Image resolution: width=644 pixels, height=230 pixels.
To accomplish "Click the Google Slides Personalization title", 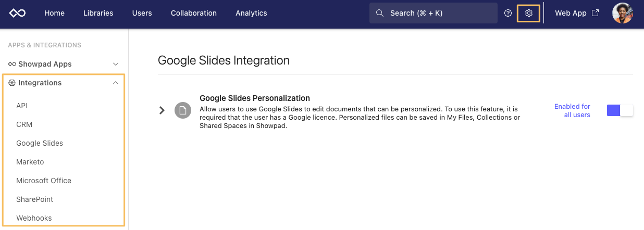I will click(255, 98).
